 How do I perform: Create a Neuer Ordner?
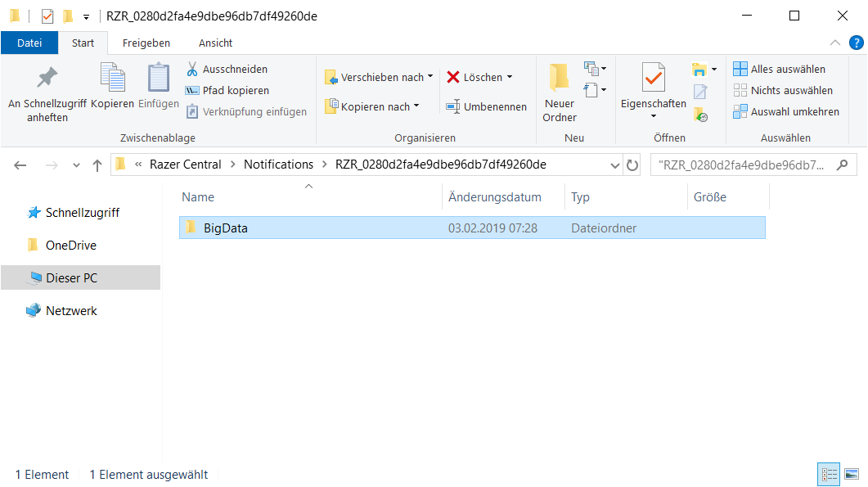coord(559,93)
